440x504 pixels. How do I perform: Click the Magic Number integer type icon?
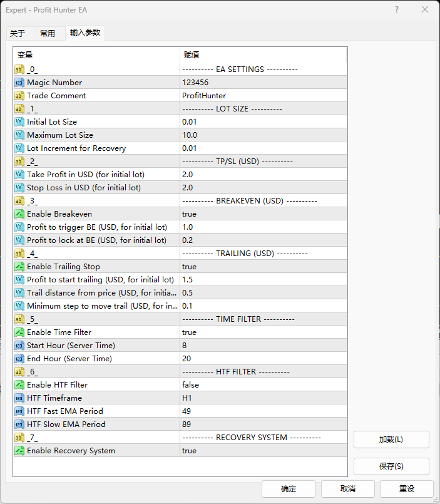click(19, 83)
